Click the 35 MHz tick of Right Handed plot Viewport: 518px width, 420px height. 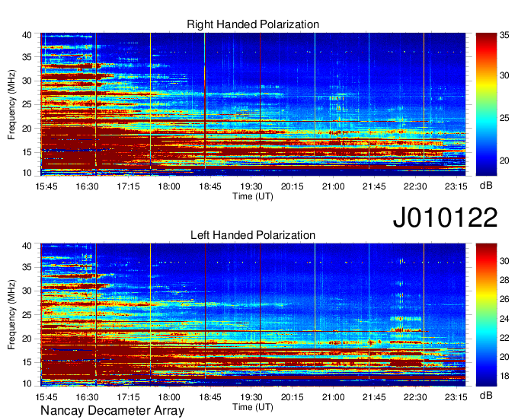(27, 57)
